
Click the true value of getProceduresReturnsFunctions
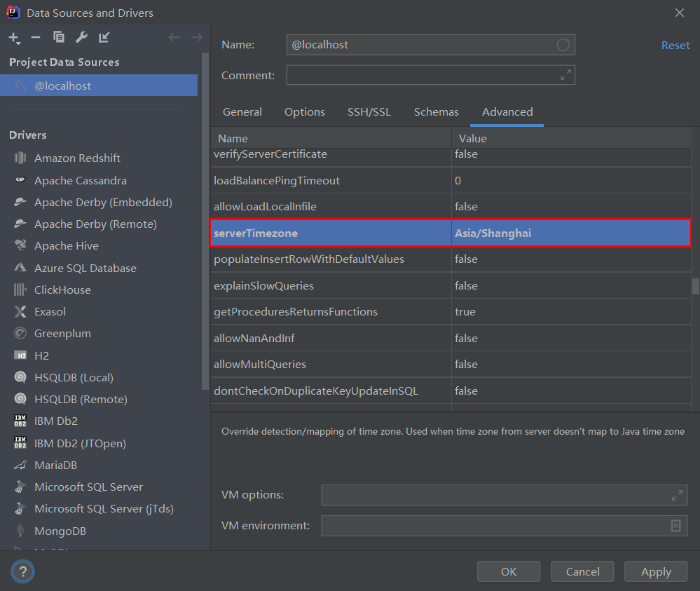tap(465, 311)
